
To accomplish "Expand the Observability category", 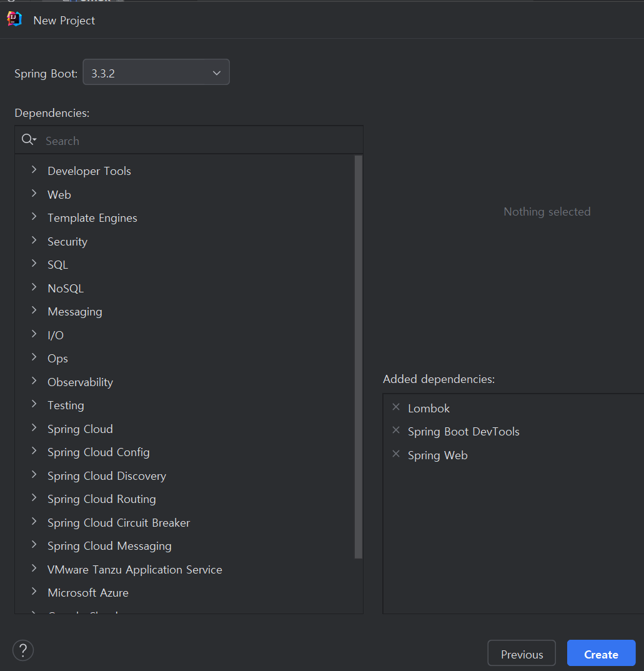I will click(34, 380).
